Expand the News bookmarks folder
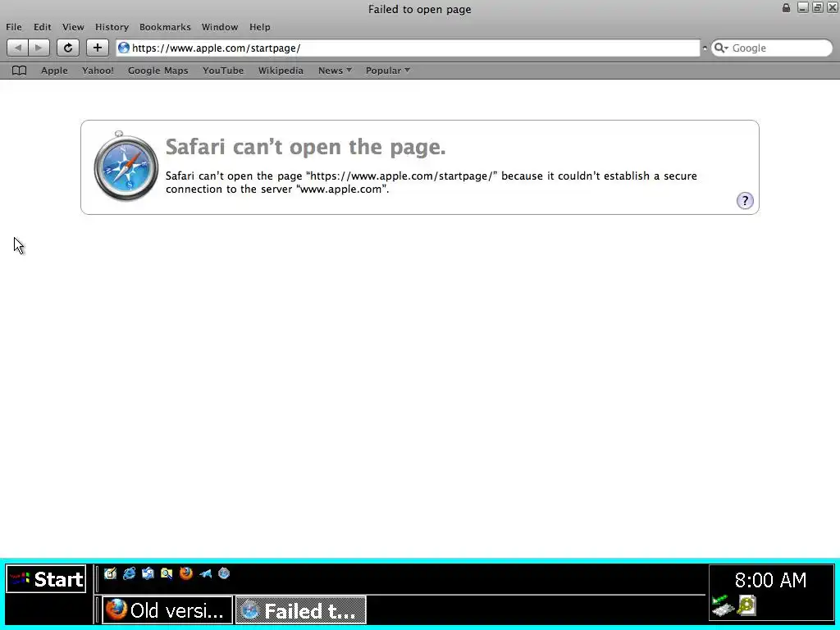 tap(335, 71)
